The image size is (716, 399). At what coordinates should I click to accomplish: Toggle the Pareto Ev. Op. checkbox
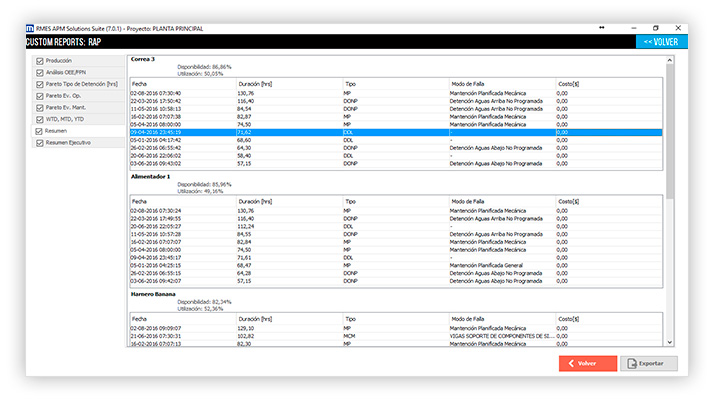(x=40, y=96)
